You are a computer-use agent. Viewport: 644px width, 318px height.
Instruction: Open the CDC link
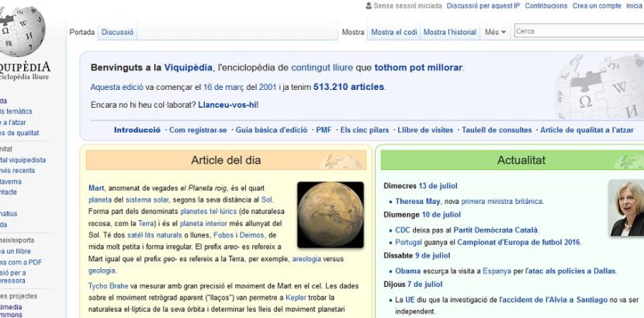pos(403,230)
